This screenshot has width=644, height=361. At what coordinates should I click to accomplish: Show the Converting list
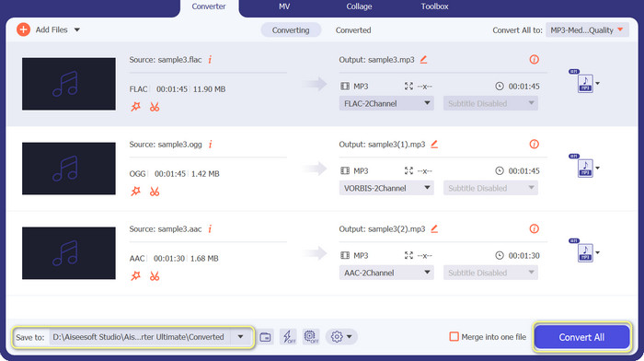pos(291,30)
